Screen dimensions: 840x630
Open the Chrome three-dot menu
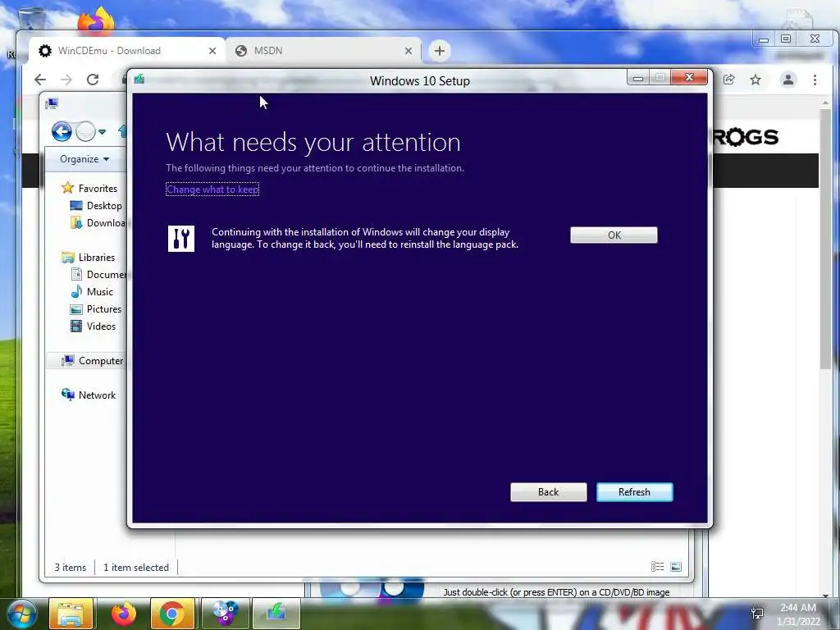point(815,80)
